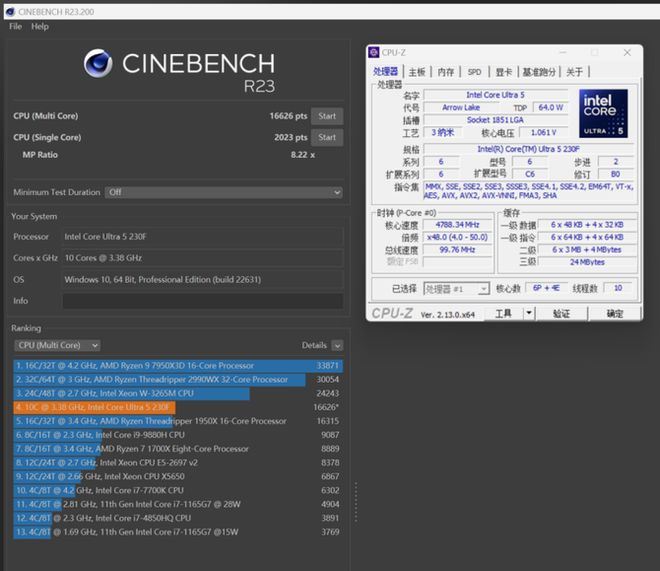Image resolution: width=660 pixels, height=571 pixels.
Task: Toggle the ranking Details arrow button
Action: (x=337, y=345)
